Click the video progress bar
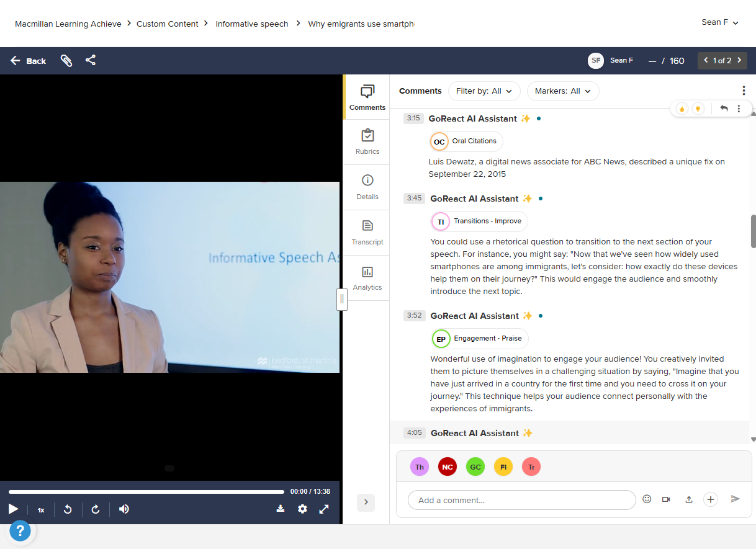The height and width of the screenshot is (549, 756). (146, 492)
